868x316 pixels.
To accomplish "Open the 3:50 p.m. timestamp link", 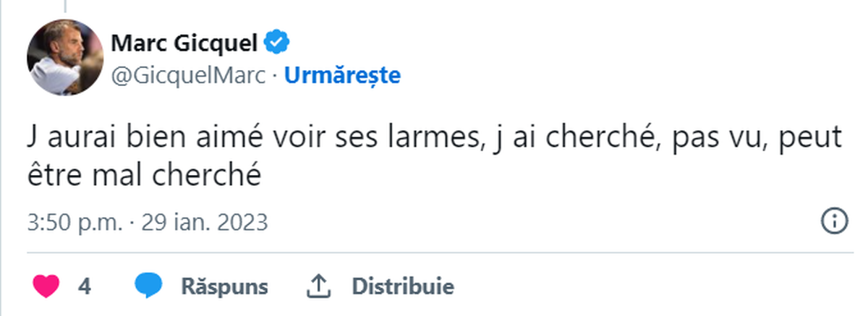I will click(75, 222).
